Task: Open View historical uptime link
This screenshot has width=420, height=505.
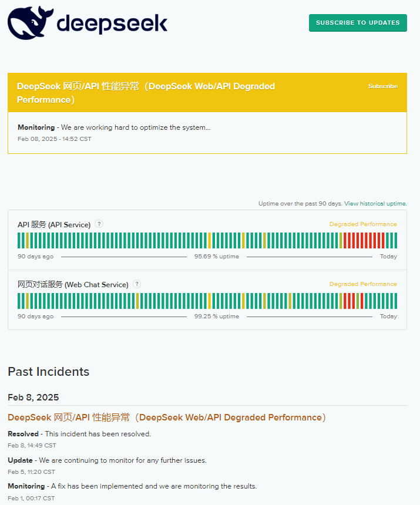Action: pos(375,204)
